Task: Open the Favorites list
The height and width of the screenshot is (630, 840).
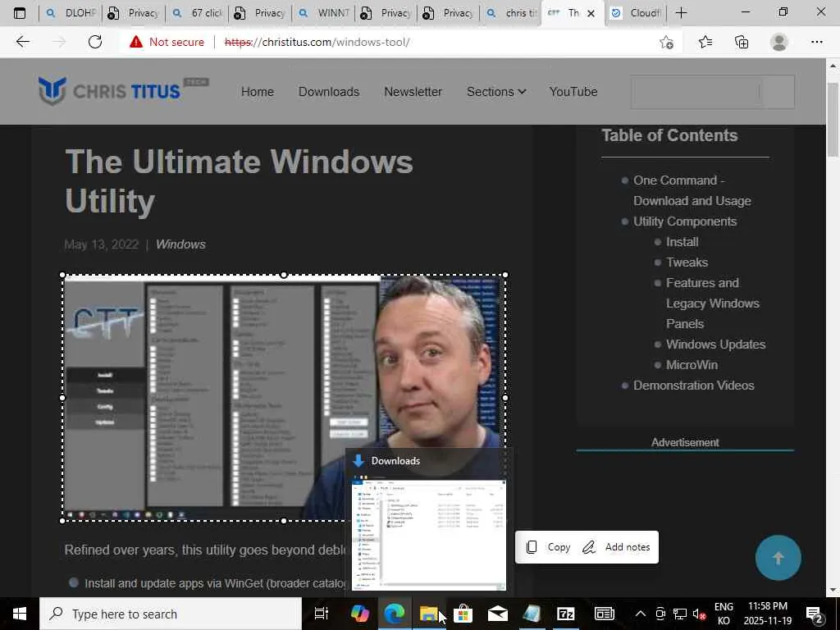Action: coord(705,42)
